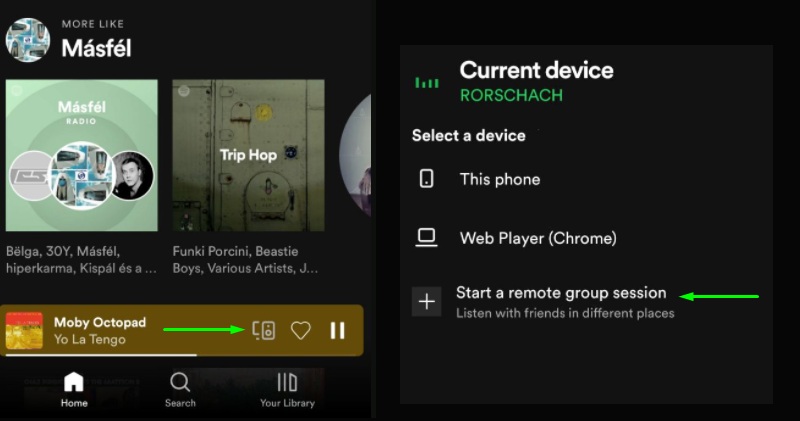This screenshot has height=421, width=800.
Task: Click the laptop icon beside Web Player
Action: 427,237
